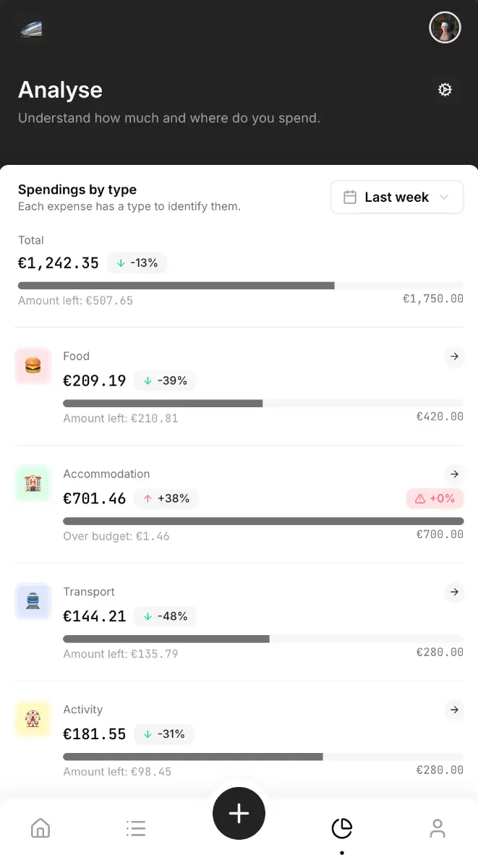Tap the train app logo icon
The width and height of the screenshot is (478, 868).
[31, 29]
